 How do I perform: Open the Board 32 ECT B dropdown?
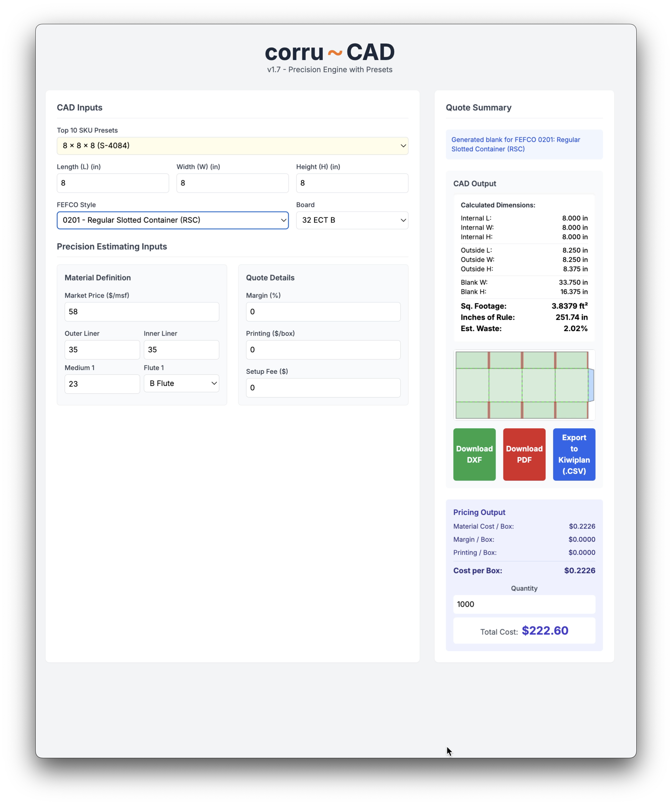click(x=352, y=220)
